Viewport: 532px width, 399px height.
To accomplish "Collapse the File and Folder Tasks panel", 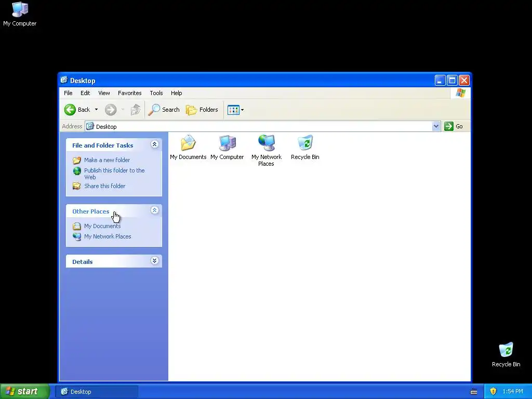I will (154, 144).
